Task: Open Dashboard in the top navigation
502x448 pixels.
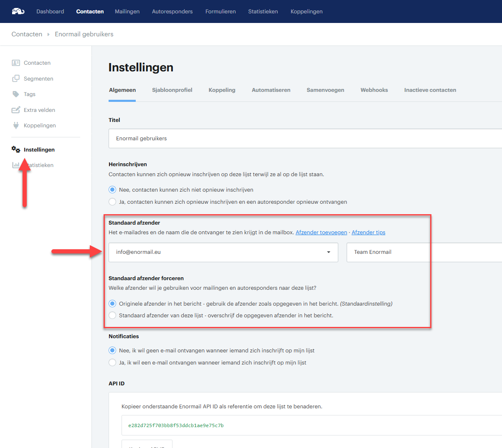Action: (x=50, y=11)
